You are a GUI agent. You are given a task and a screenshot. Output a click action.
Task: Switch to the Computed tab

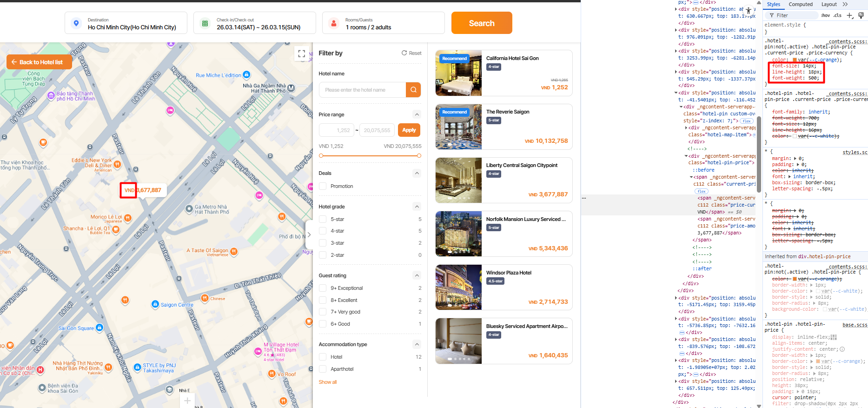pos(801,4)
